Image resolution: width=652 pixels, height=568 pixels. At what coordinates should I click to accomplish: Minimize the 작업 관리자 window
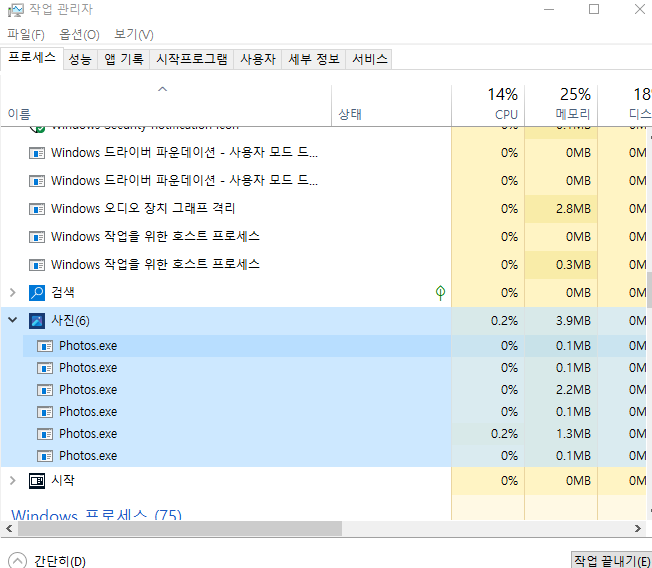click(x=549, y=9)
